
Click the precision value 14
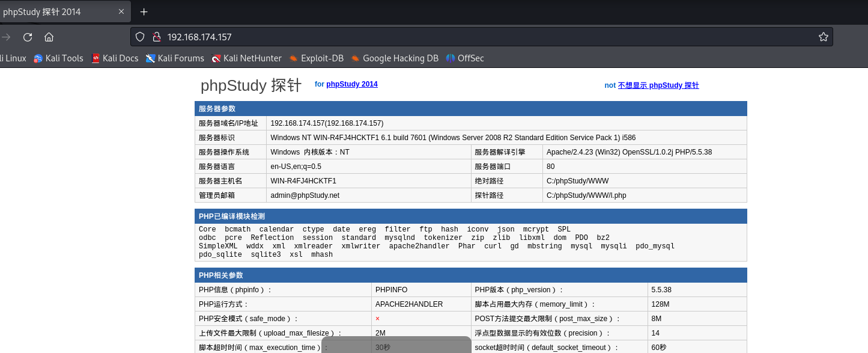coord(655,333)
